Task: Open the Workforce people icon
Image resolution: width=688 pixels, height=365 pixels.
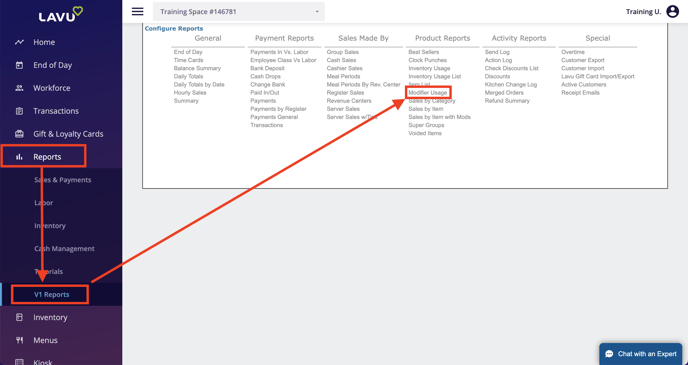Action: point(19,88)
